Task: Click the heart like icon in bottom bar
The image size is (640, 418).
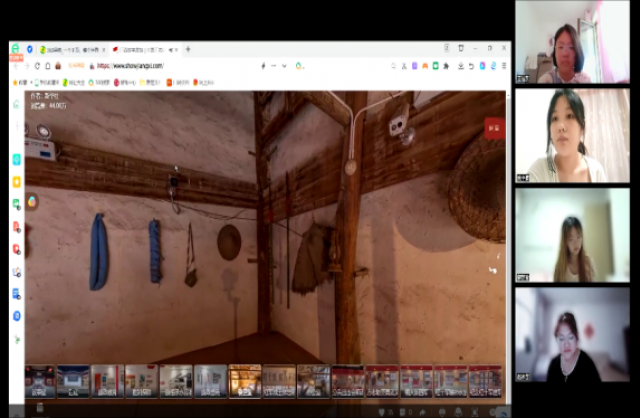Action: 382,412
